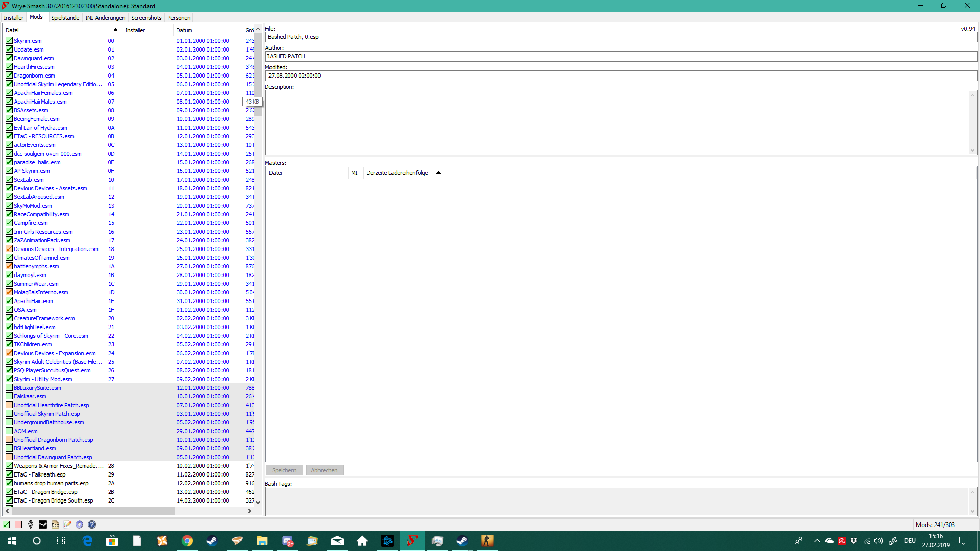Open the volume control in system tray

coord(878,541)
